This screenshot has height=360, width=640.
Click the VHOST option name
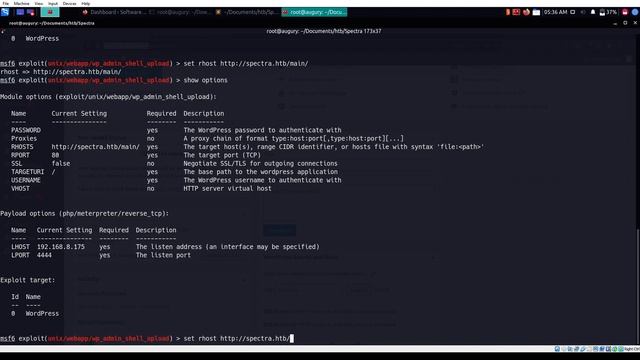coord(20,189)
